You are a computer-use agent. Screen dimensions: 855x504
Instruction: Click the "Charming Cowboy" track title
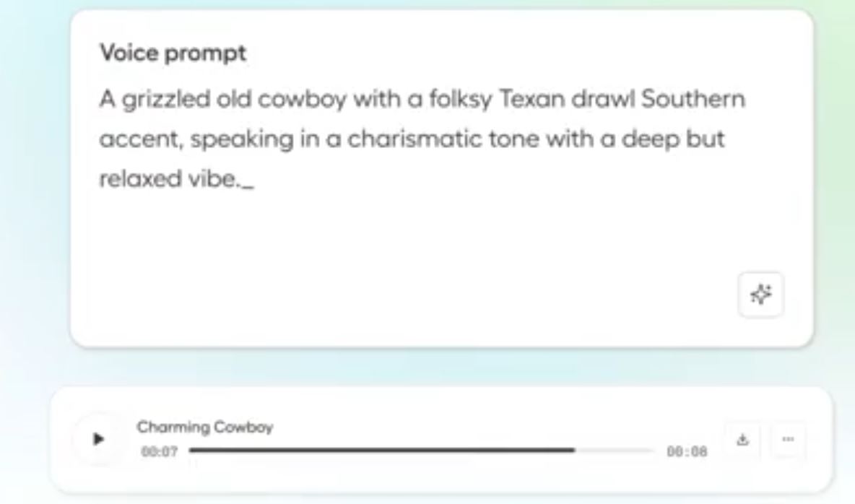[x=205, y=427]
